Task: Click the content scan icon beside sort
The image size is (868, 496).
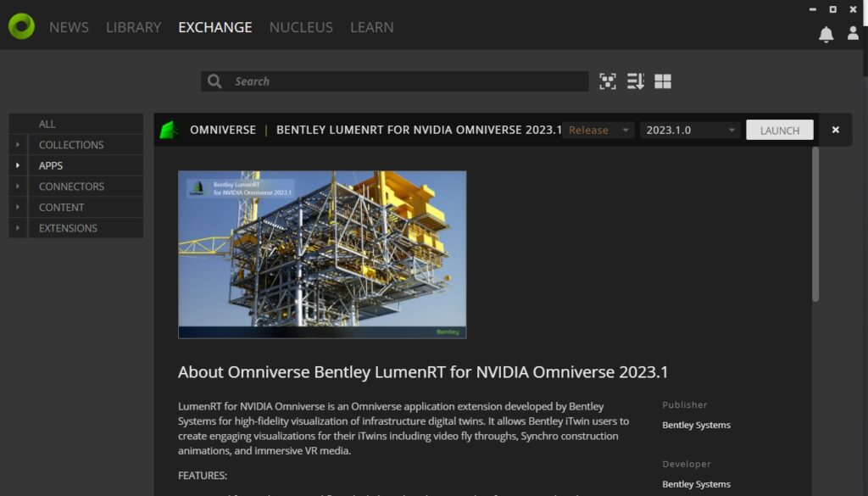Action: click(608, 81)
